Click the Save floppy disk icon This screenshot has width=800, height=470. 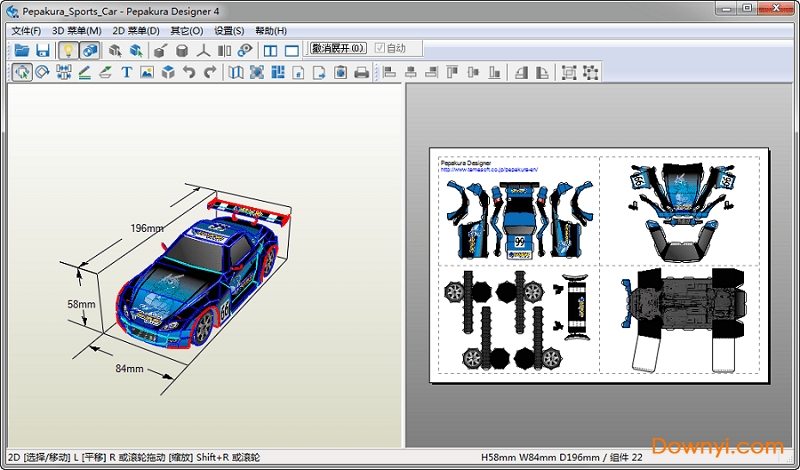[x=42, y=50]
